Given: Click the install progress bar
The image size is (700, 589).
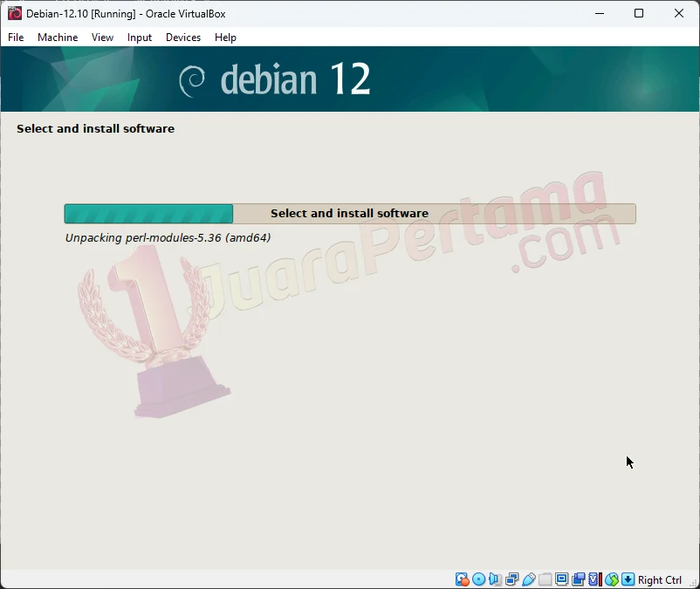Looking at the screenshot, I should point(349,213).
